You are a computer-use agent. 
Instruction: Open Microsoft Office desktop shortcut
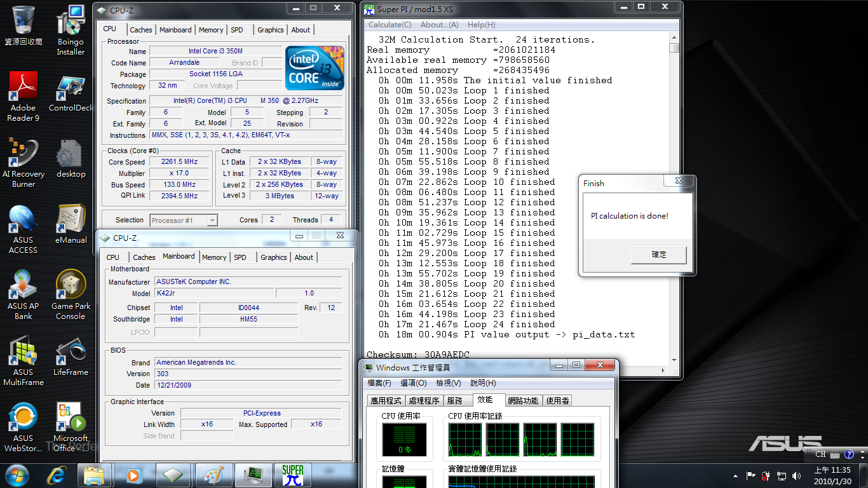[71, 427]
